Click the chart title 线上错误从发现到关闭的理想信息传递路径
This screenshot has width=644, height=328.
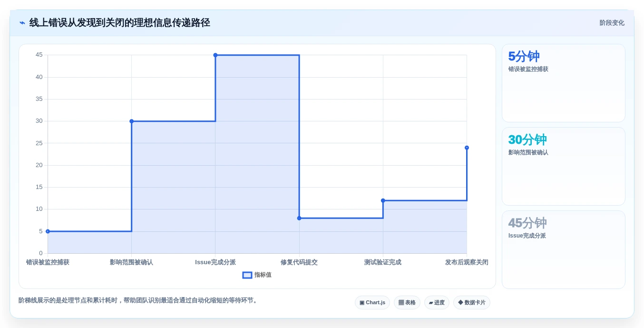(119, 23)
